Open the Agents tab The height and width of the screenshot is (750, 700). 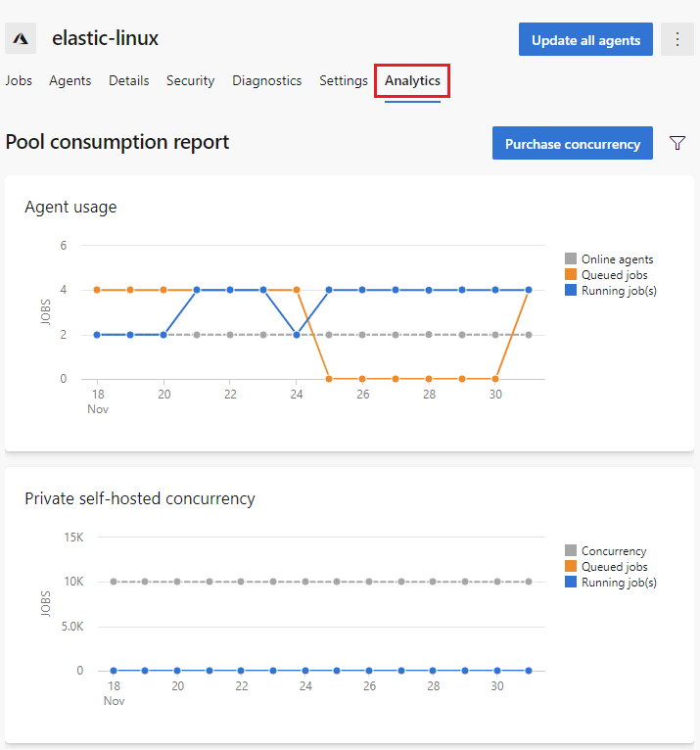click(70, 81)
